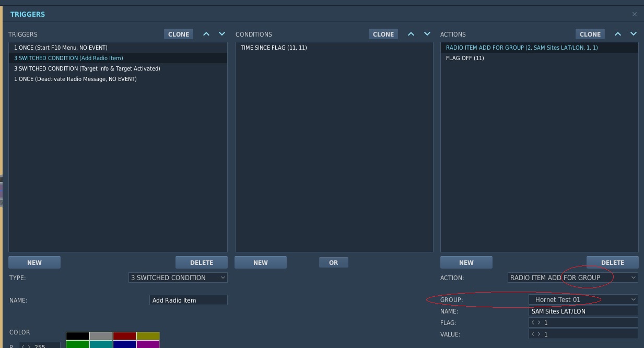Add an OR condition

(x=334, y=262)
